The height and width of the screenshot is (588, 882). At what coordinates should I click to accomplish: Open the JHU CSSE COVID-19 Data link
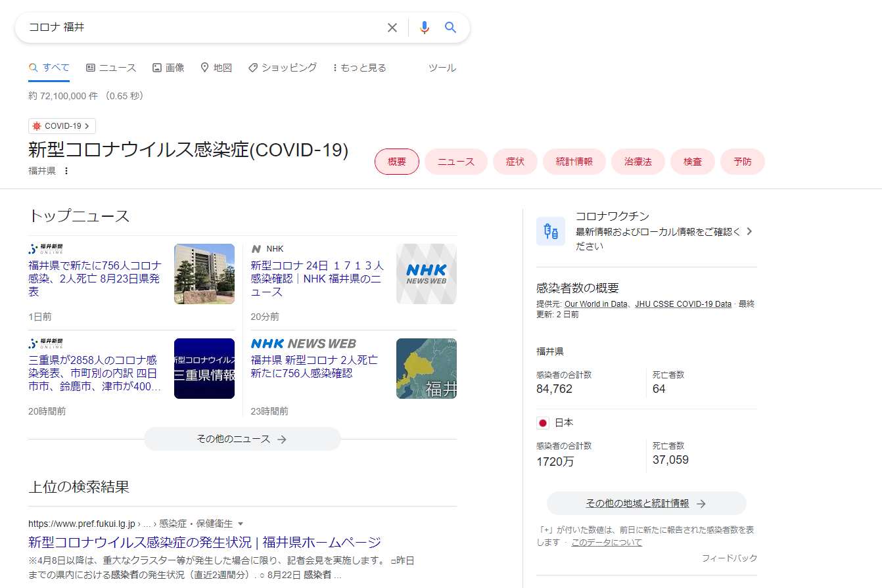pos(683,304)
